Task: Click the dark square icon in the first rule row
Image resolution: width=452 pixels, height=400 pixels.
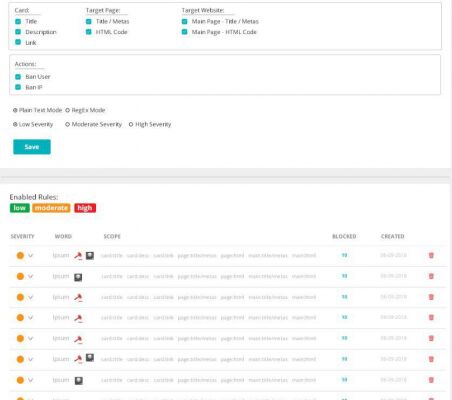Action: pyautogui.click(x=90, y=256)
